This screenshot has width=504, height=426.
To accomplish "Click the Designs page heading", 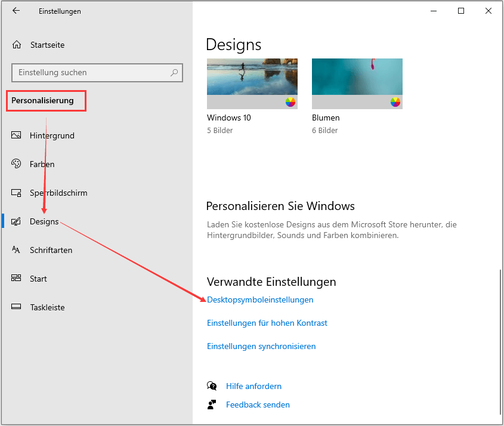I will click(x=234, y=44).
